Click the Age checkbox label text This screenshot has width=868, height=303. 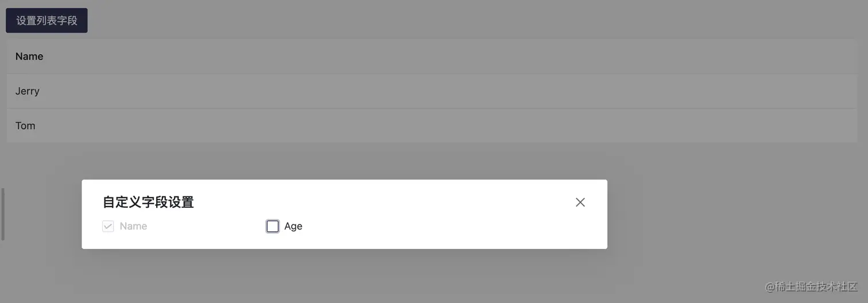(293, 226)
